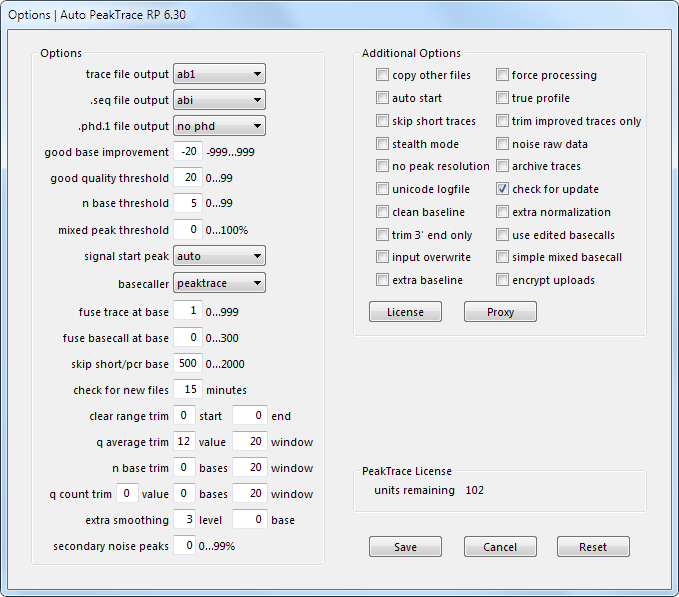Select the extra smoothing base field
This screenshot has width=679, height=597.
[x=250, y=519]
